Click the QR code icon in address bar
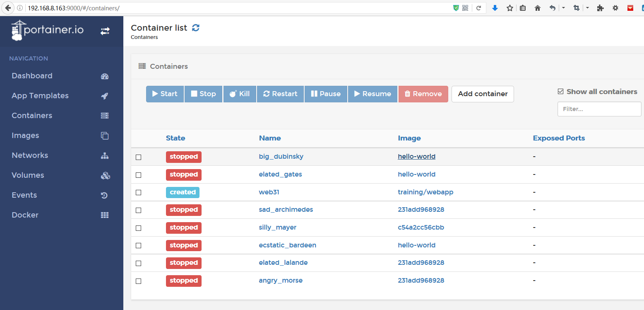Screen dimensions: 644x310 click(x=465, y=8)
